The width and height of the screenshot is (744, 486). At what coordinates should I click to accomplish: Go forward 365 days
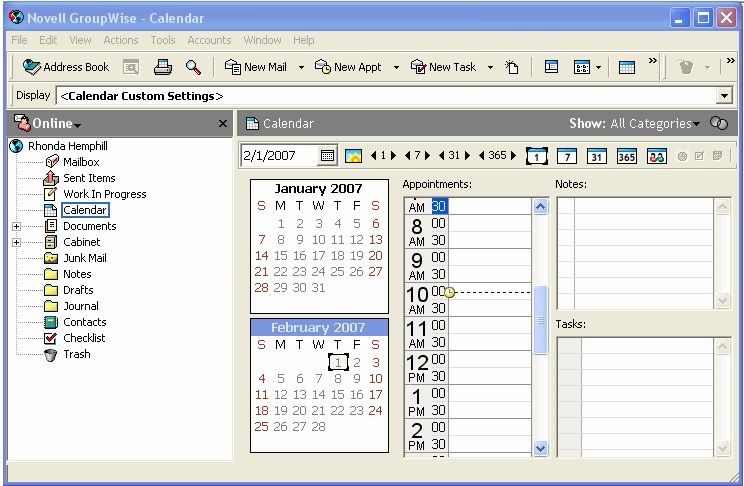click(x=513, y=155)
